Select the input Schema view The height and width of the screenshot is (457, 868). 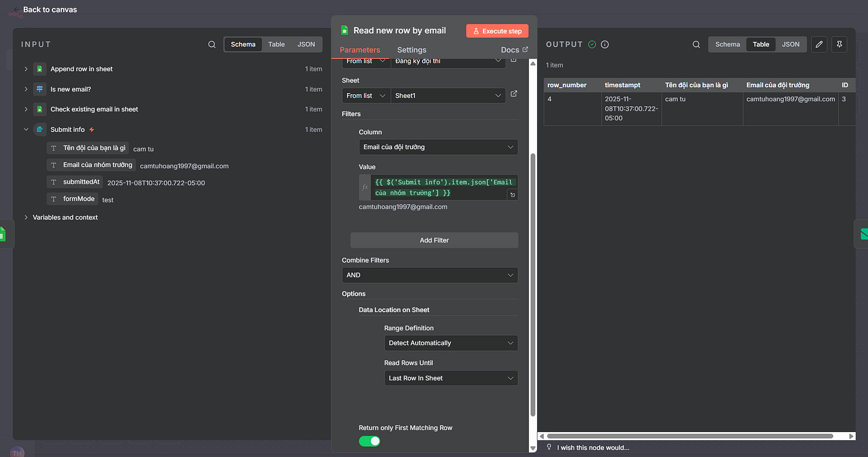[243, 44]
